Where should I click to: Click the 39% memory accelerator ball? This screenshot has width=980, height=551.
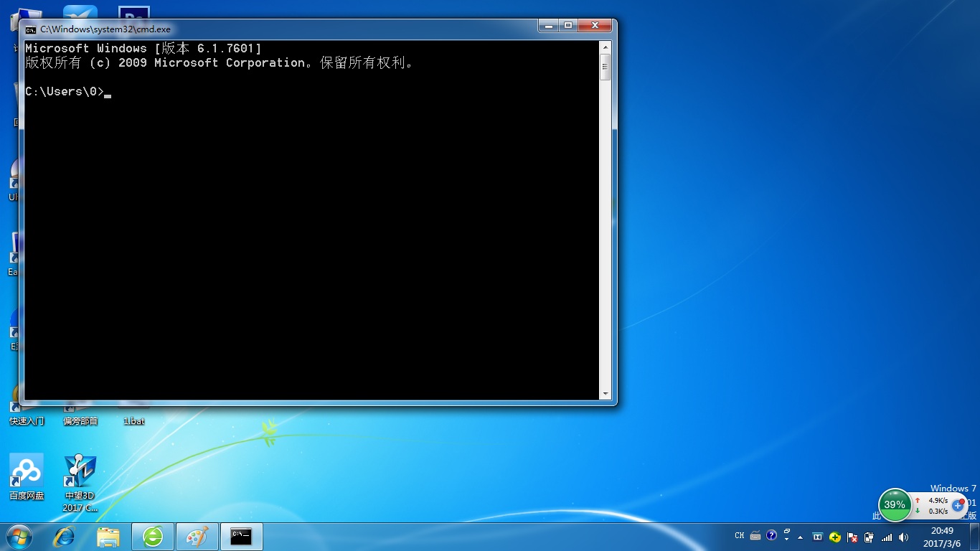coord(894,504)
